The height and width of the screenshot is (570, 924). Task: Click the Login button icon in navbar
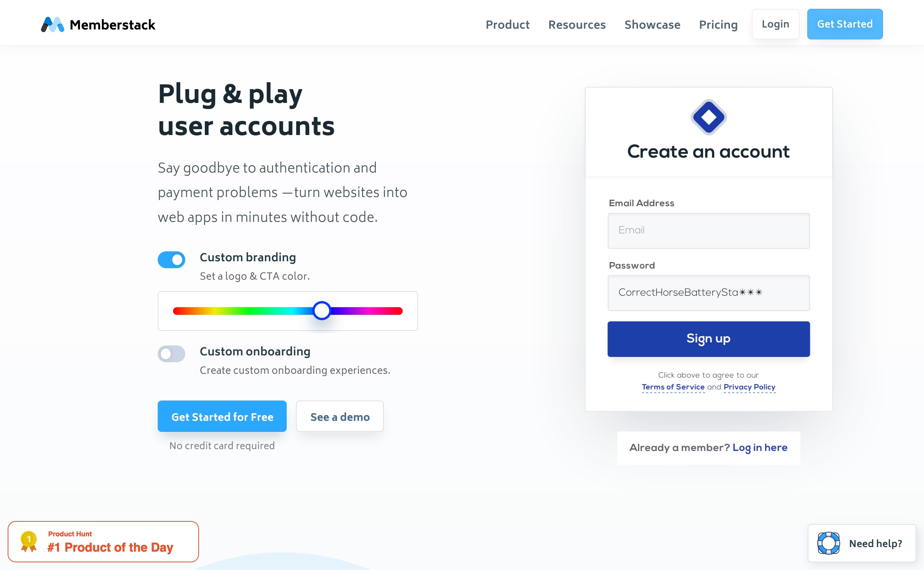click(x=775, y=24)
